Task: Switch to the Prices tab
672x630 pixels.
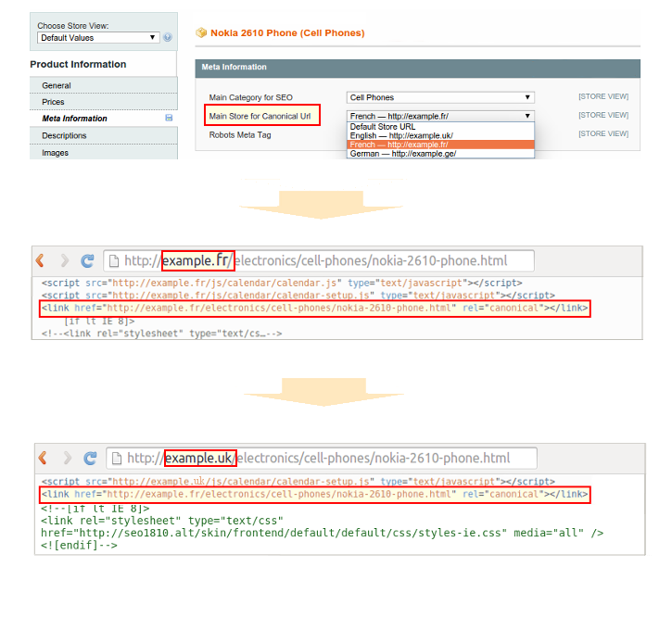Action: click(54, 102)
